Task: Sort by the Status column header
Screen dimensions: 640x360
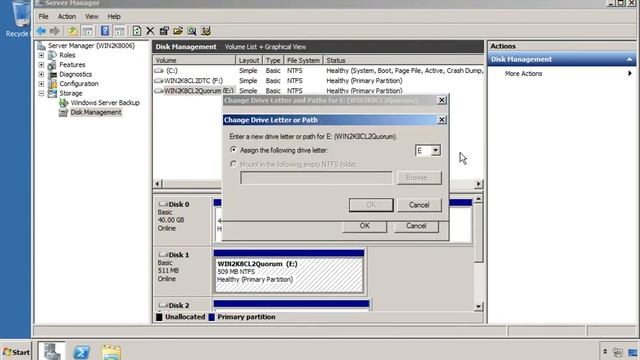Action: click(x=403, y=60)
